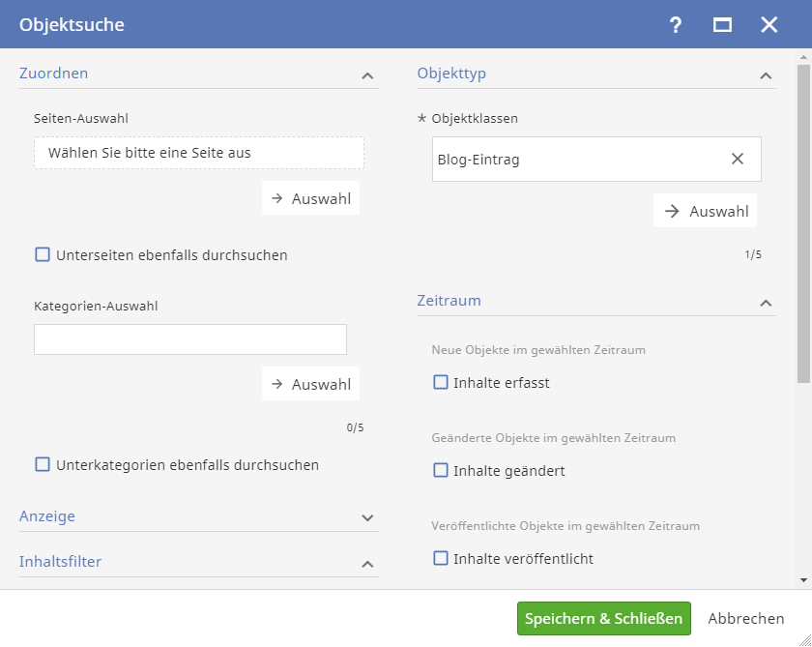Maximize the Objektsuche dialog window
The height and width of the screenshot is (647, 812).
[722, 25]
